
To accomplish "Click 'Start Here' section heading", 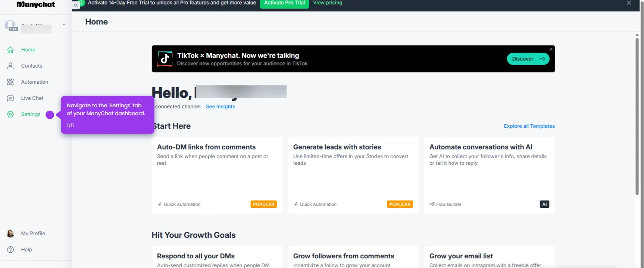I will click(x=171, y=126).
